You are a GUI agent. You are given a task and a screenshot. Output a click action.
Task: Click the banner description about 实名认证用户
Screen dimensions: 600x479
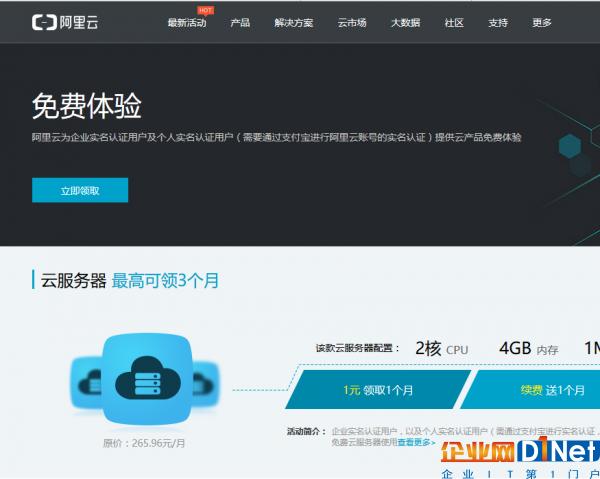(276, 137)
